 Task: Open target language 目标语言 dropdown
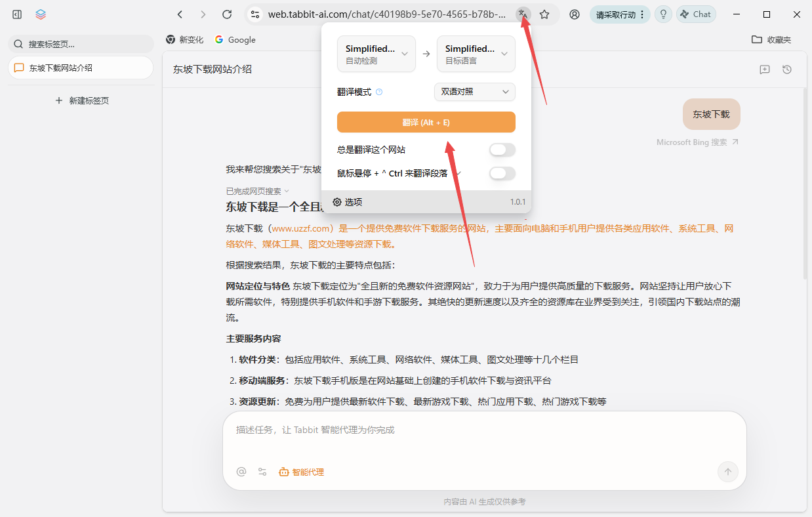point(476,54)
